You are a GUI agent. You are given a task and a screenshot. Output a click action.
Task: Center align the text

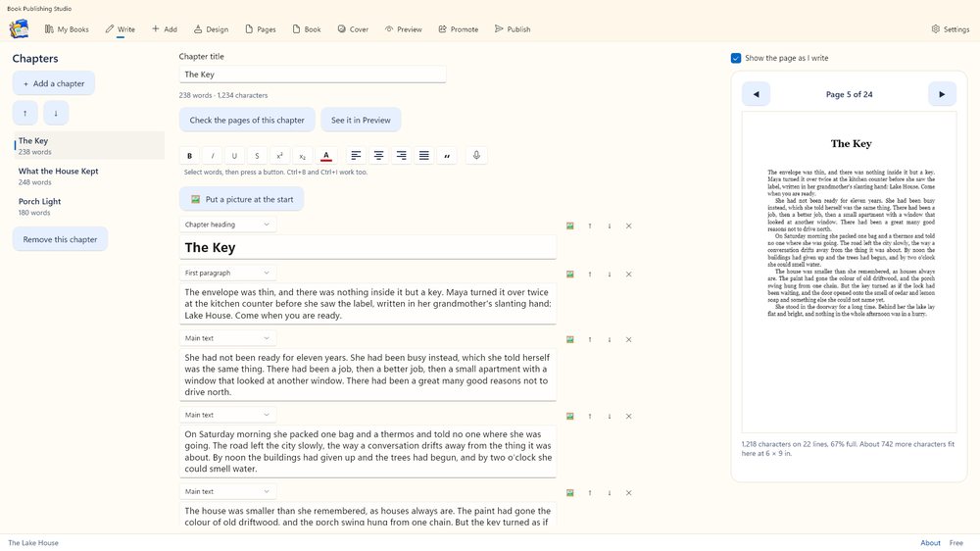[378, 156]
